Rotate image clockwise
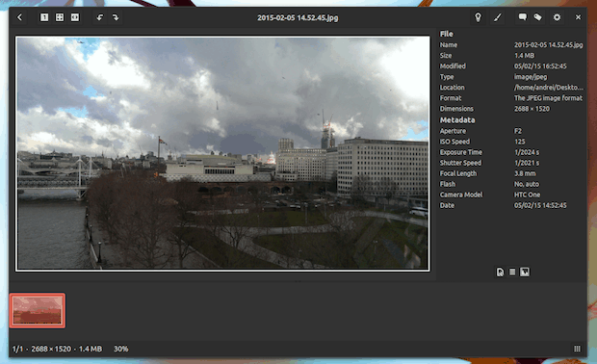597x364 pixels. tap(116, 17)
